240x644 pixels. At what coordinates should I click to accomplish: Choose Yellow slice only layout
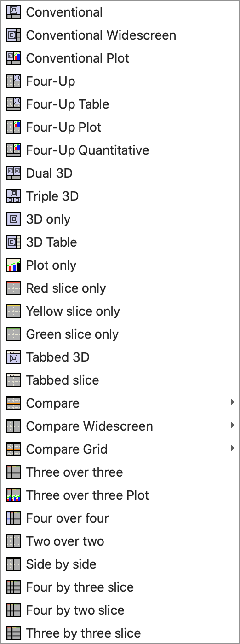tap(120, 311)
